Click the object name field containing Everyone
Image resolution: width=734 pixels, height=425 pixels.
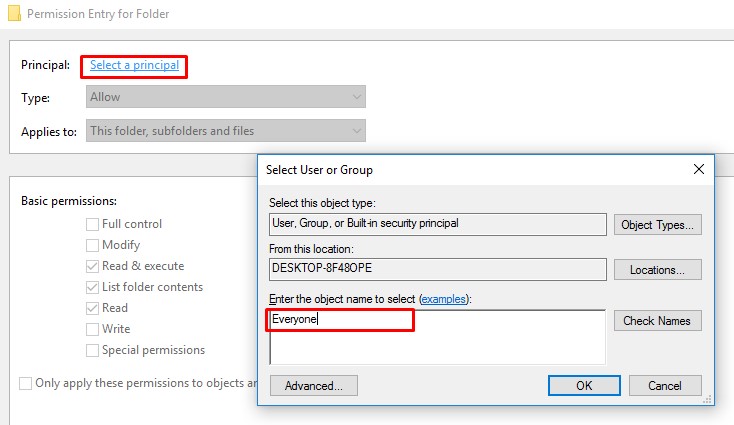click(438, 336)
